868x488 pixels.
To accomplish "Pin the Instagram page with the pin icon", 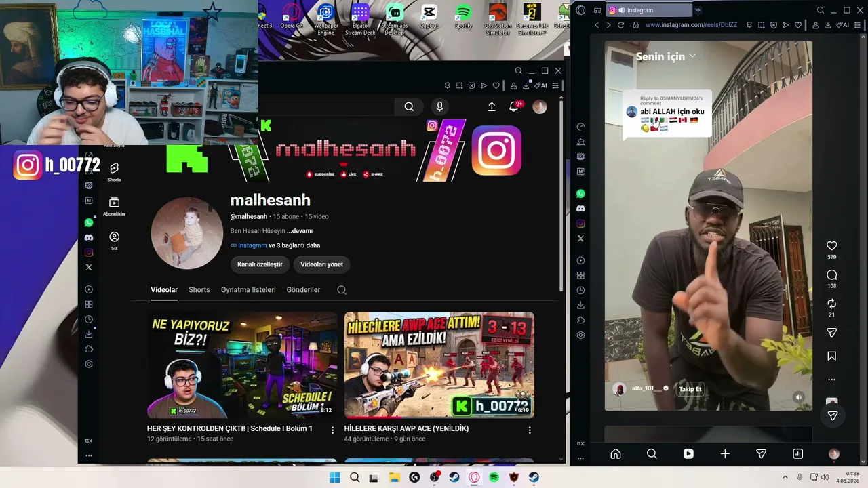I will click(x=749, y=25).
